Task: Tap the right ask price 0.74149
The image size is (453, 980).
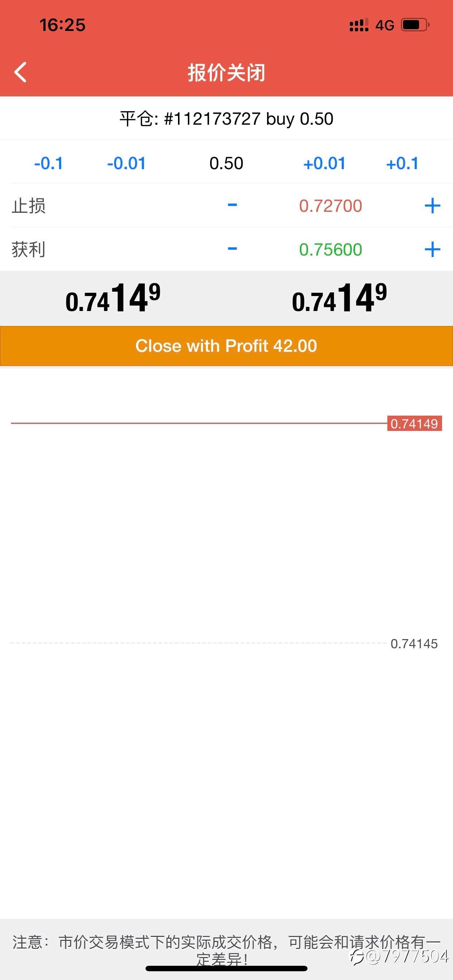Action: click(x=340, y=299)
